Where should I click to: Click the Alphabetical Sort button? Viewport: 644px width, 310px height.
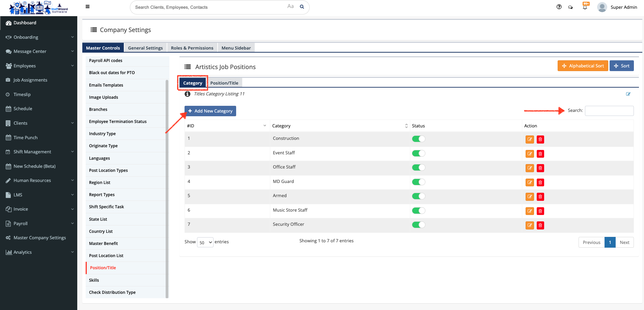[583, 66]
